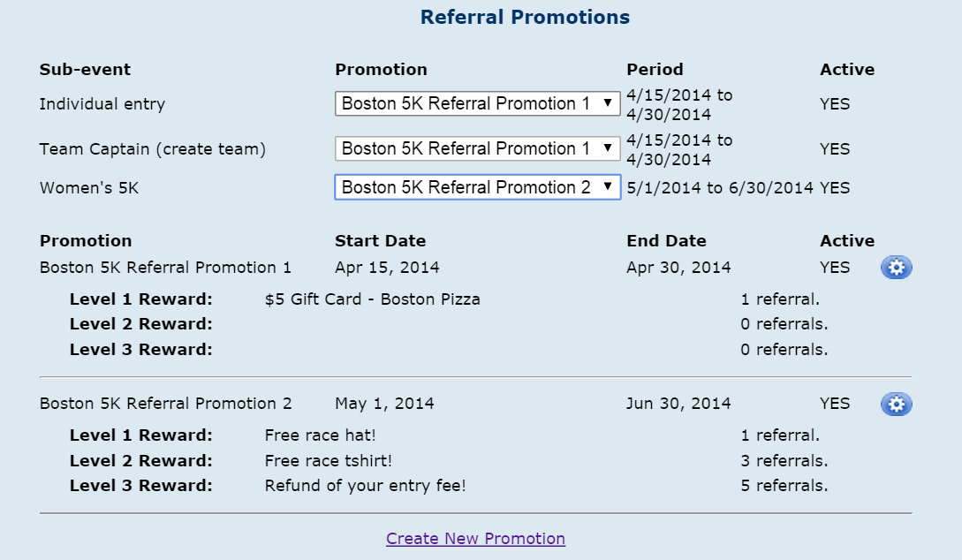
Task: Click the Boston 5K Referral Promotion 1 row name
Action: [165, 268]
